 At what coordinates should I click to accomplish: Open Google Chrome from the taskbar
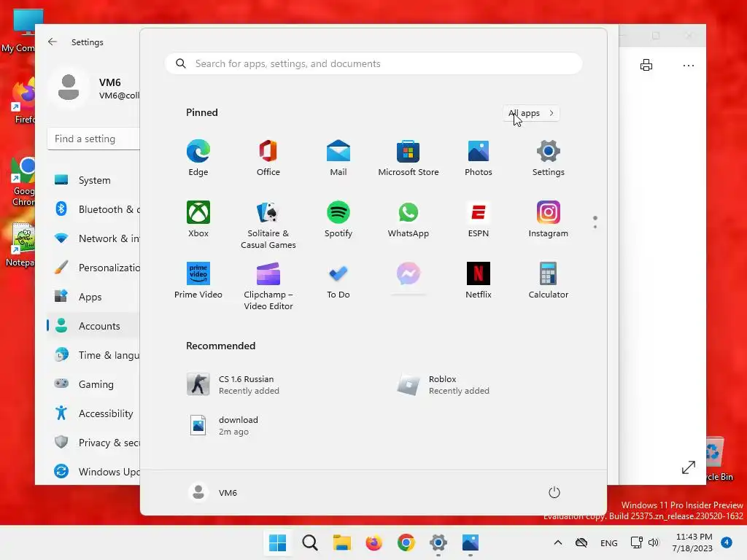(406, 542)
